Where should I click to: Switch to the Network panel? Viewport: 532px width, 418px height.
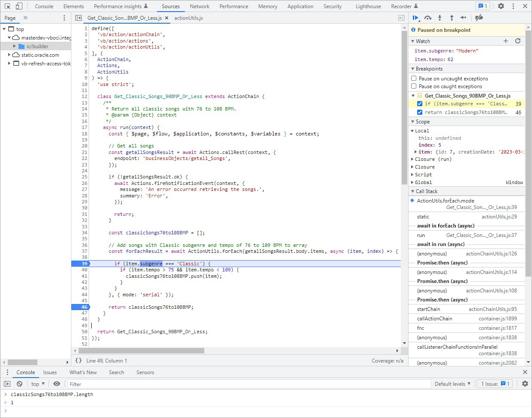[199, 6]
